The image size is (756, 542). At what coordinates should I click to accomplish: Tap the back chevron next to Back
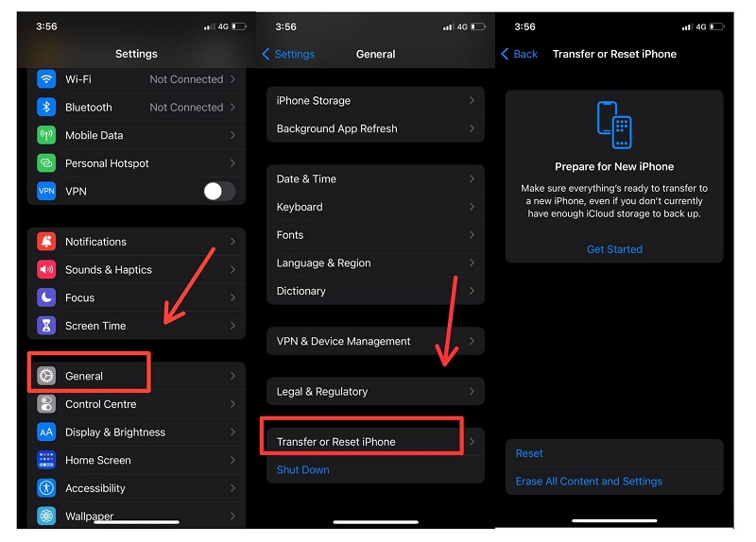pyautogui.click(x=505, y=54)
